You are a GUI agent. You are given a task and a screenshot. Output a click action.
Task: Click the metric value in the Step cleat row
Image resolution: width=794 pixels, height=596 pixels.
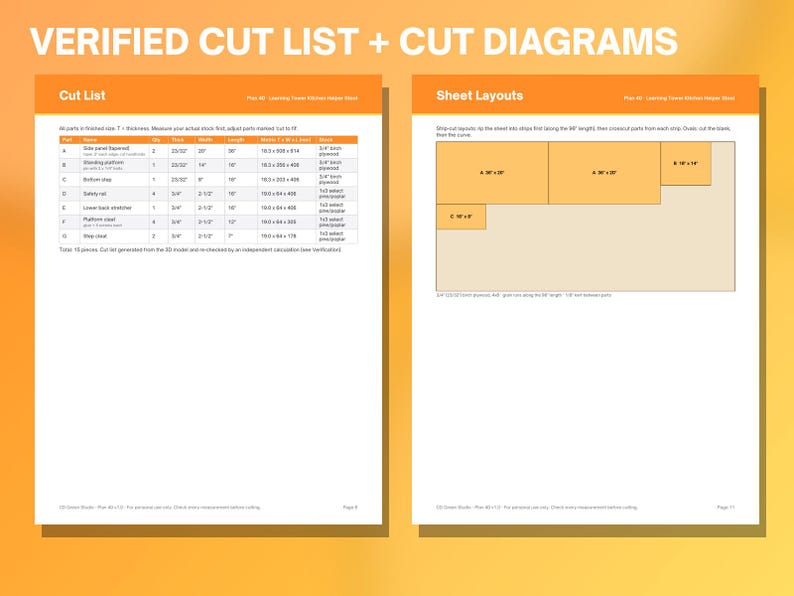[279, 236]
